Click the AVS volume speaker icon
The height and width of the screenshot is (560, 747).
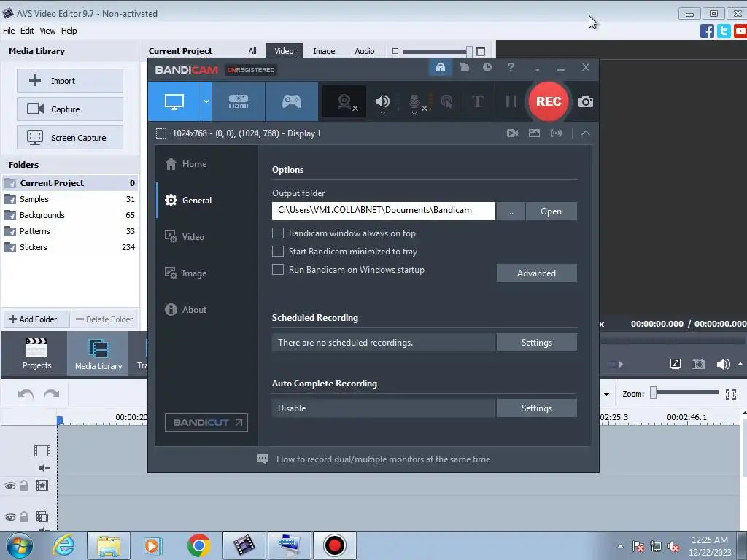tap(723, 365)
